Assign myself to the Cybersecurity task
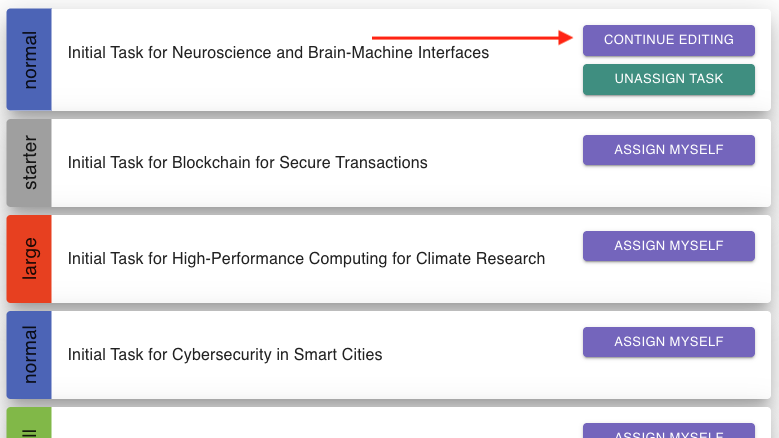 [668, 342]
